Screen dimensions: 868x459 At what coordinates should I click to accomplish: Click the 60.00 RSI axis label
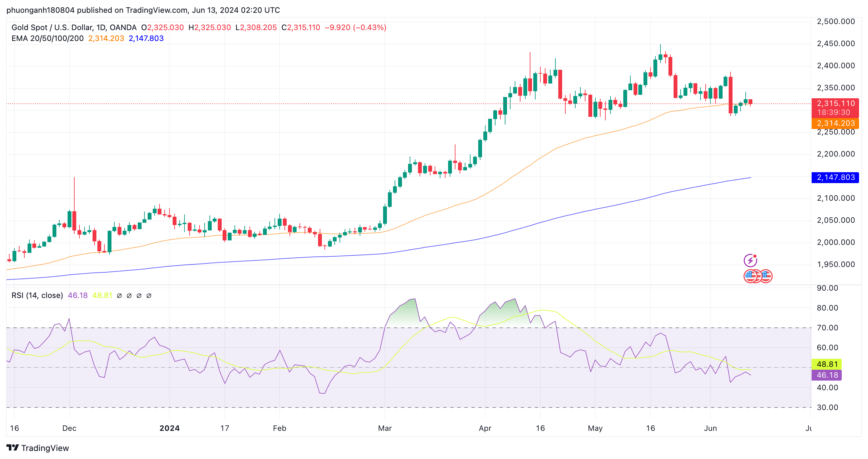827,348
